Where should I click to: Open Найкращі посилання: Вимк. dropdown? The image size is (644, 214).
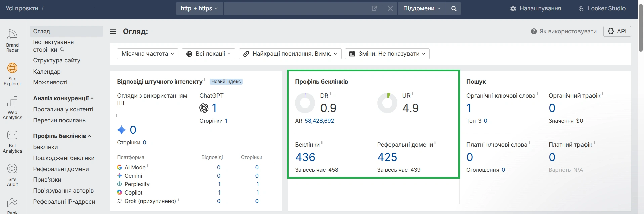(290, 54)
